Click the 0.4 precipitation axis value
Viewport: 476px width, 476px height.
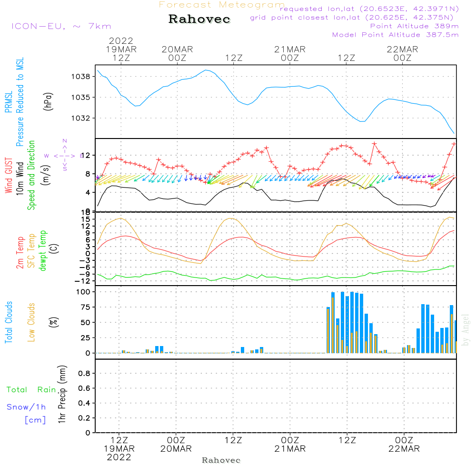[x=84, y=403]
